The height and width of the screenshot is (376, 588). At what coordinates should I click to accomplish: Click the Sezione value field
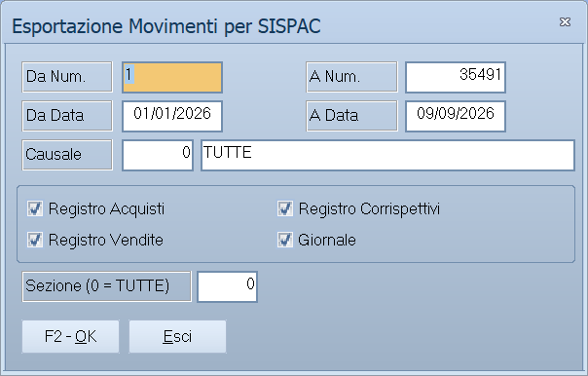click(227, 286)
